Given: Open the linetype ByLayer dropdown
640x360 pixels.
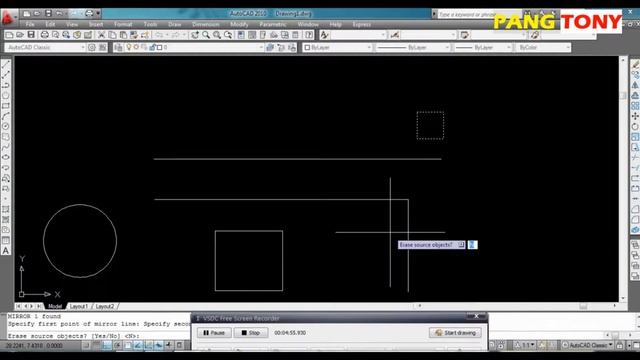Looking at the screenshot, I should [412, 47].
